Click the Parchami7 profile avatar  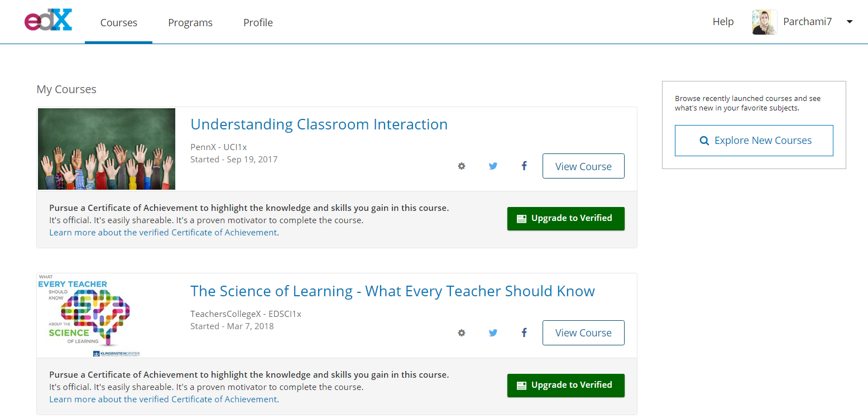click(x=764, y=22)
